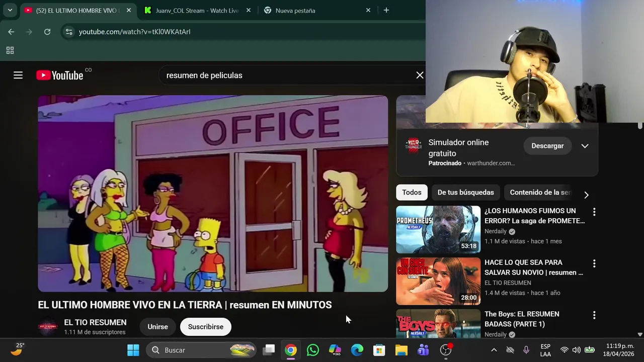
Task: Open OBS Studio from the taskbar
Action: click(x=446, y=350)
